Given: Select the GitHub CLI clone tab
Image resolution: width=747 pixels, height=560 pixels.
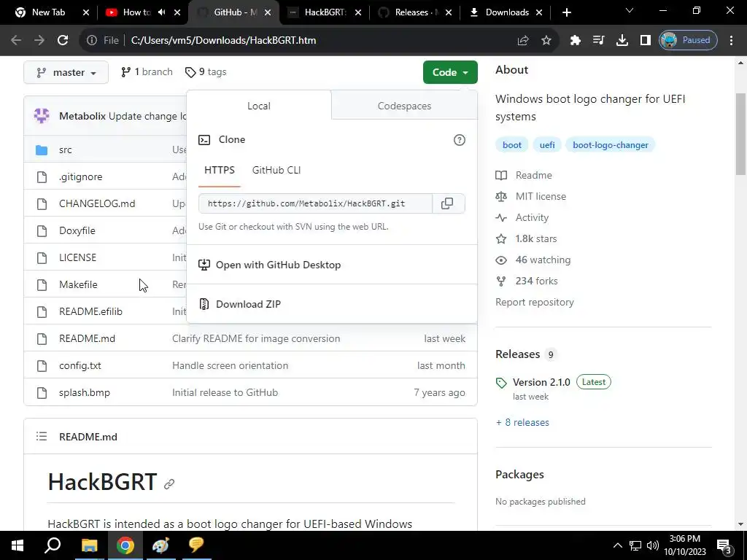Looking at the screenshot, I should coord(276,171).
